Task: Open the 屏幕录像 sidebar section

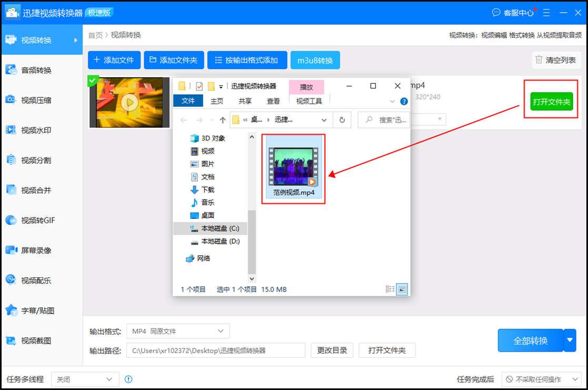Action: 41,250
